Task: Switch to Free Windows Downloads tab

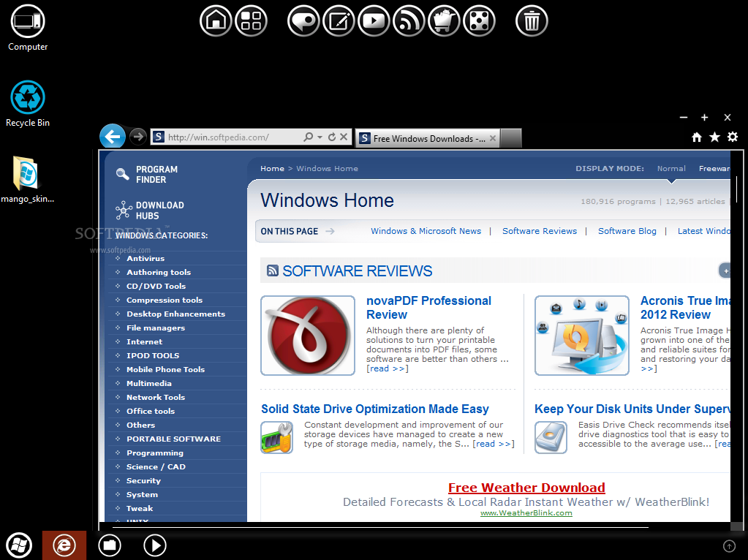Action: pyautogui.click(x=429, y=138)
